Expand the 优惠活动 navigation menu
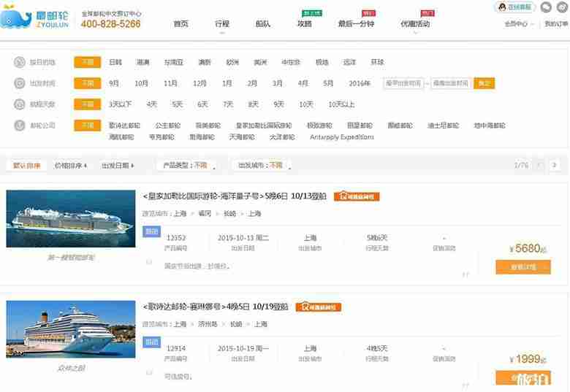Viewport: 570px width, 392px height. click(415, 25)
